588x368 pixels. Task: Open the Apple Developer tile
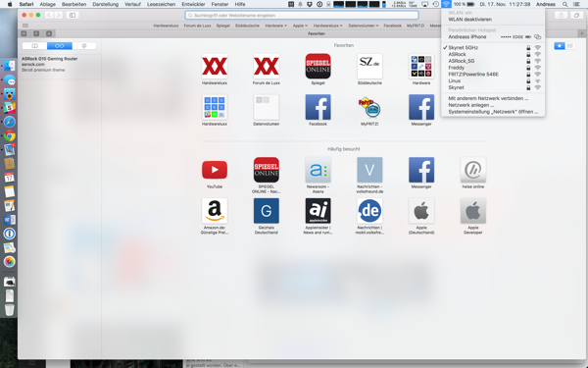coord(473,211)
